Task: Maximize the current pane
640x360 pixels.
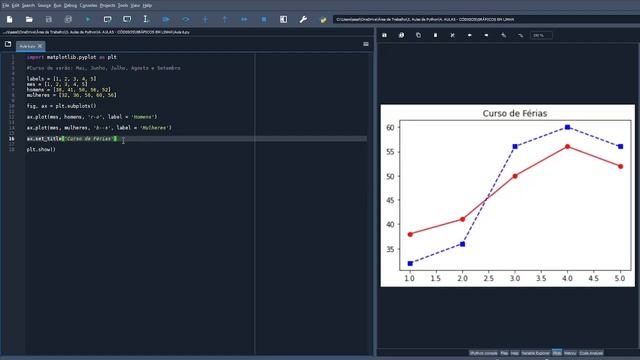Action: [283, 19]
